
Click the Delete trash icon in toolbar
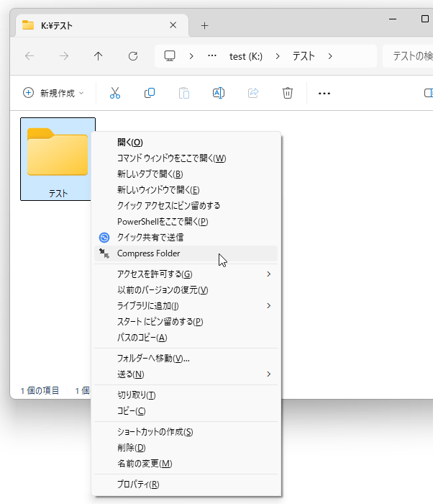[288, 93]
